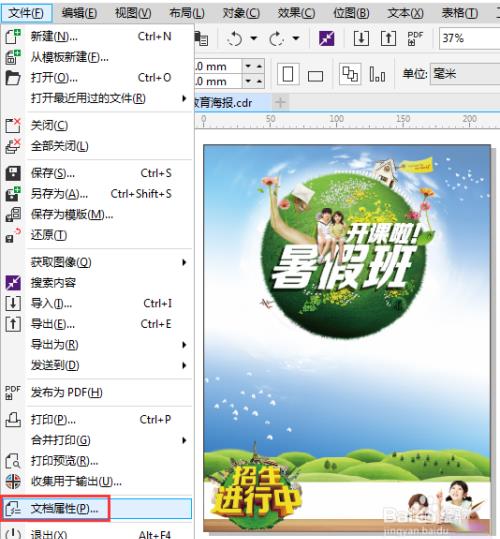Toggle apply layout to current page only
The image size is (500, 539).
(x=377, y=74)
